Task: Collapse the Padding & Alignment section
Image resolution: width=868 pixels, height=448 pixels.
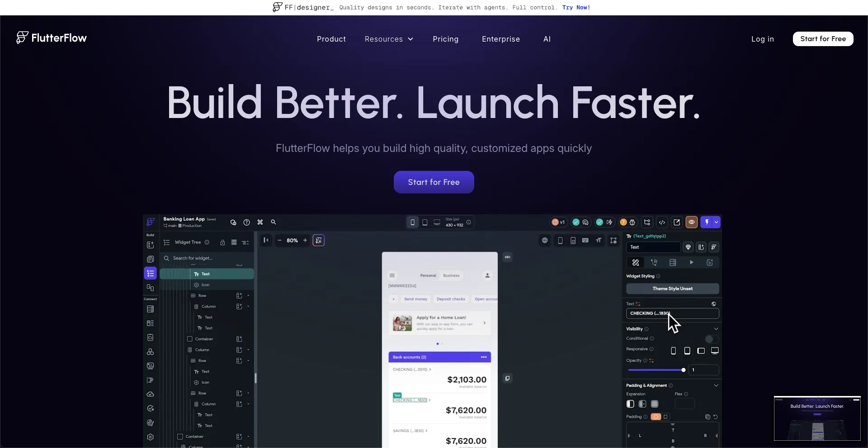Action: coord(716,386)
